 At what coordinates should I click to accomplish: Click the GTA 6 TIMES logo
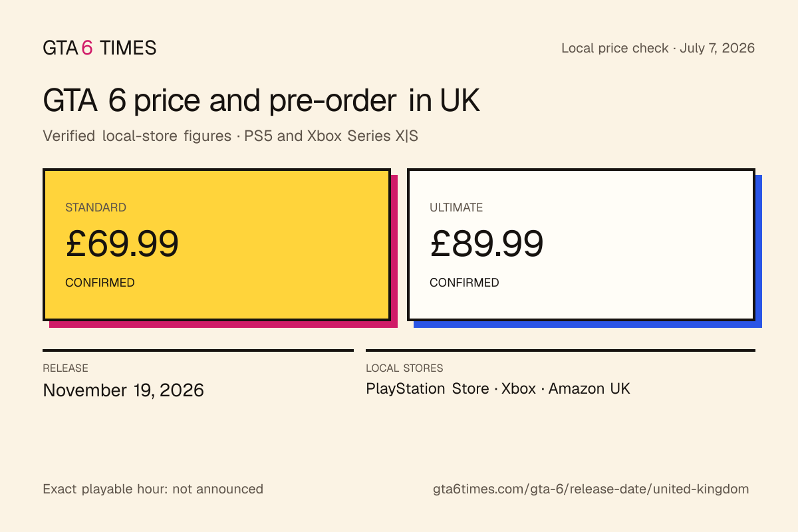click(100, 48)
